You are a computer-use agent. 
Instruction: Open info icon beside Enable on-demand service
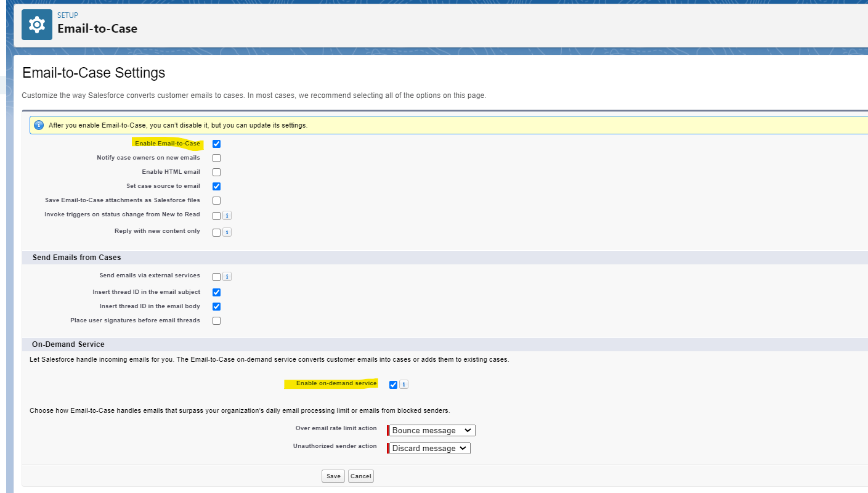click(404, 385)
